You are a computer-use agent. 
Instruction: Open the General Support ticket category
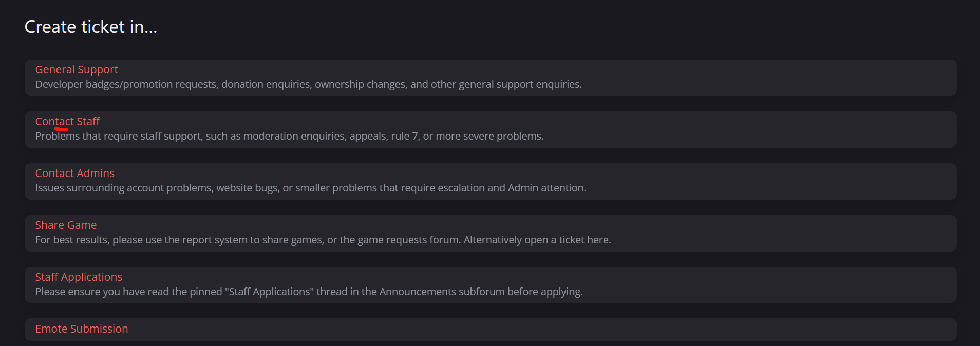tap(77, 70)
